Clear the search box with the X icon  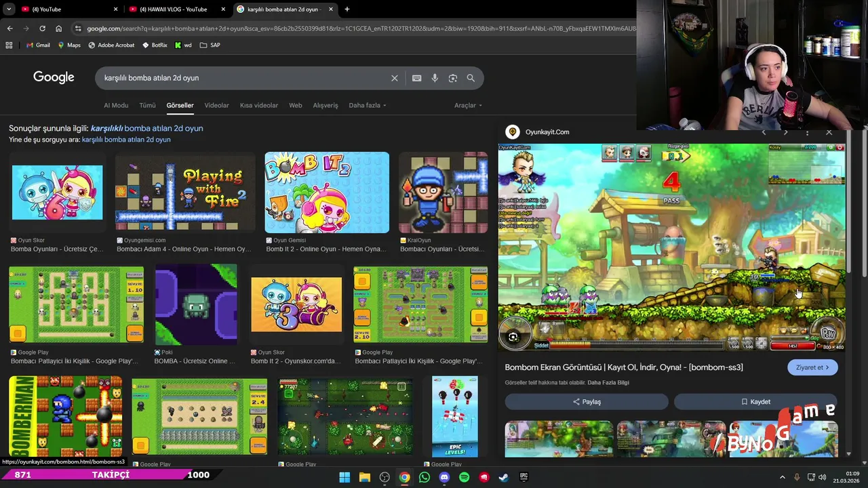click(x=394, y=78)
